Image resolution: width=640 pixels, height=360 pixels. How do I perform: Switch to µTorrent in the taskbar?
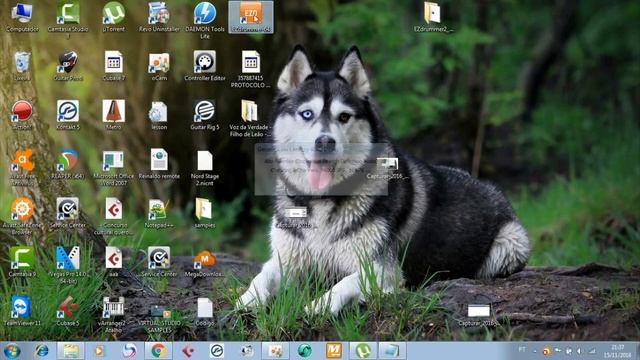pos(363,351)
